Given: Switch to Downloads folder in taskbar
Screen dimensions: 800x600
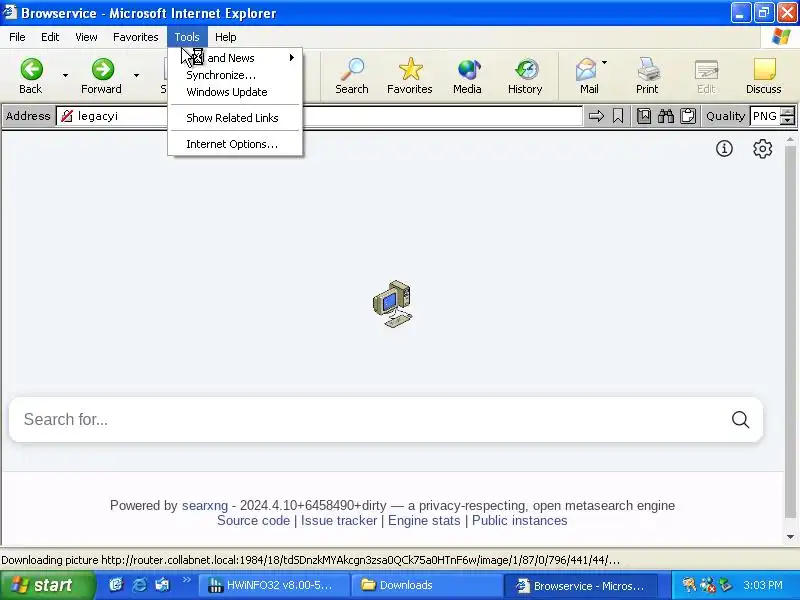Looking at the screenshot, I should (427, 585).
